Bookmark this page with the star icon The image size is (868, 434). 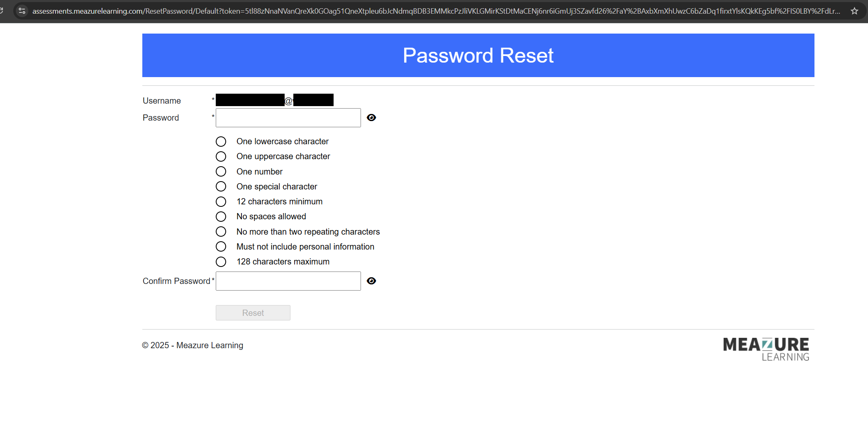pos(854,11)
